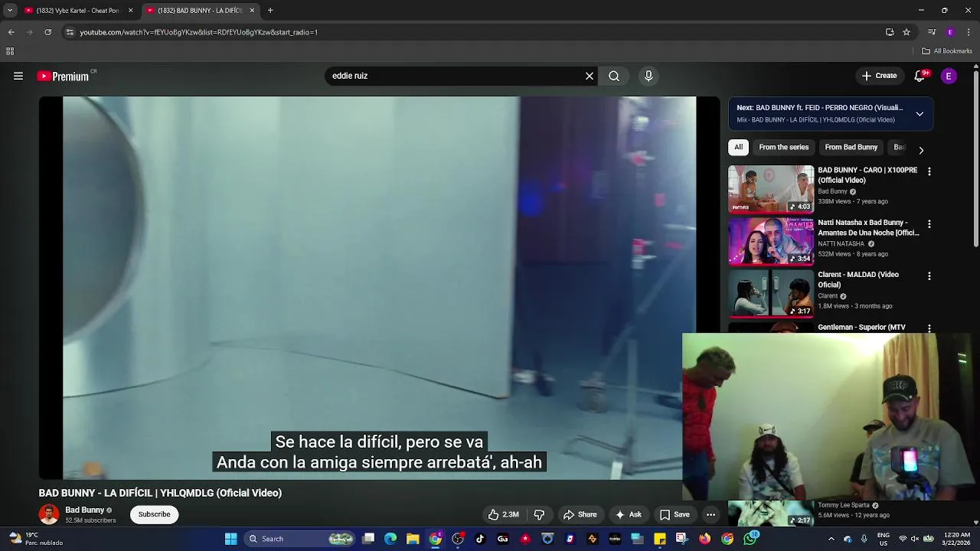Open Tommy Lee Sparta channel text
Image resolution: width=980 pixels, height=551 pixels.
[x=844, y=505]
